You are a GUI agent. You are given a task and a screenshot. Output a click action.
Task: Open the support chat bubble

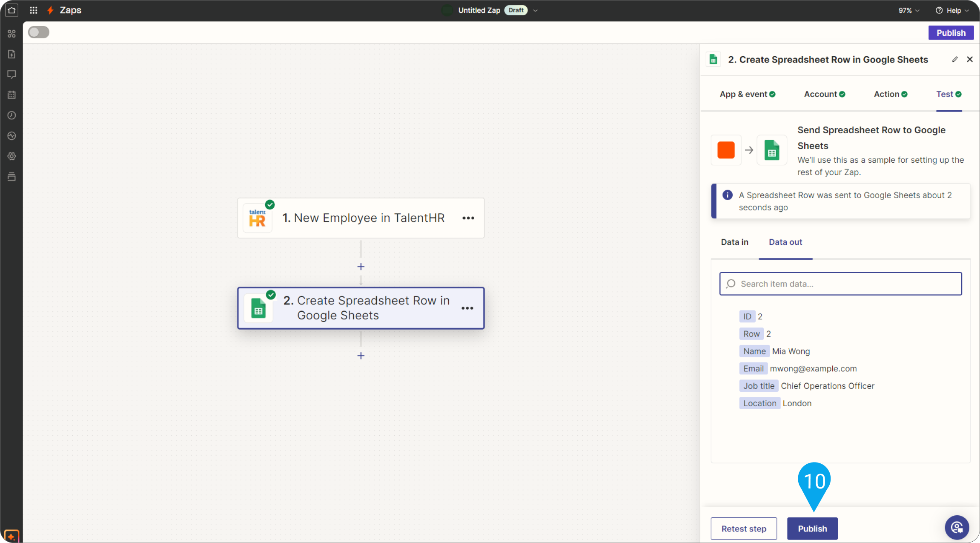957,528
